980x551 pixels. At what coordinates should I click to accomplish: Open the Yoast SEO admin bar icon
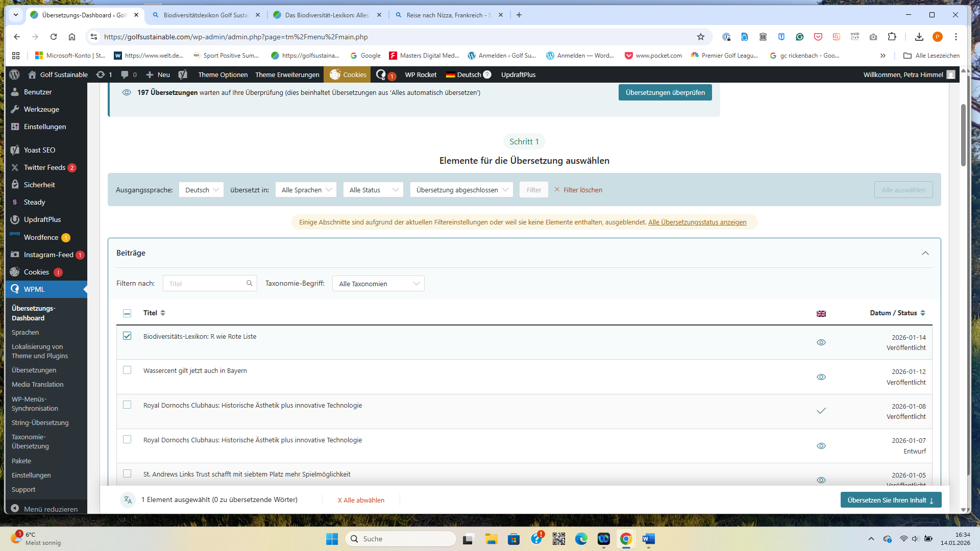183,74
